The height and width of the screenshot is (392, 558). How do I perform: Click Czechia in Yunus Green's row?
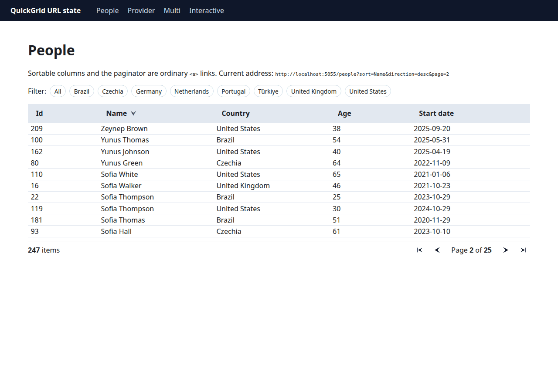229,163
